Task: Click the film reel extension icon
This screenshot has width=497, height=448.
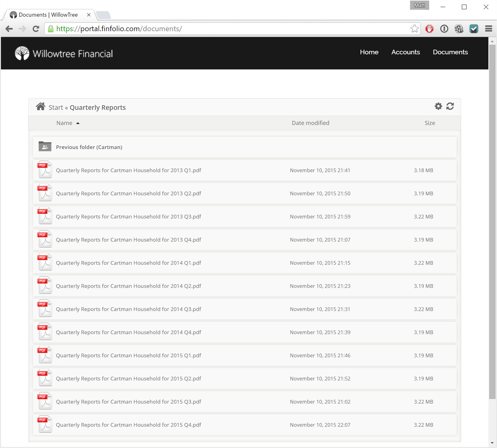Action: coord(459,28)
